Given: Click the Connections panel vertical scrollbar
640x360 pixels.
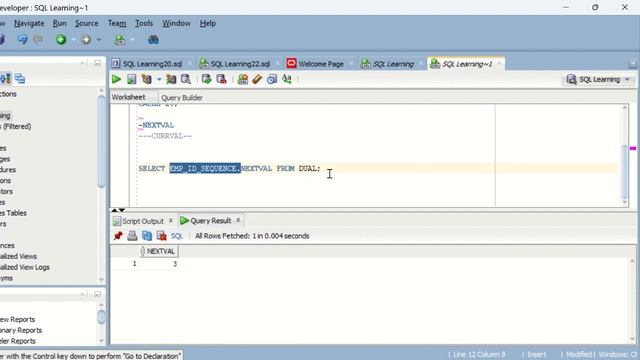Looking at the screenshot, I should coord(101,141).
